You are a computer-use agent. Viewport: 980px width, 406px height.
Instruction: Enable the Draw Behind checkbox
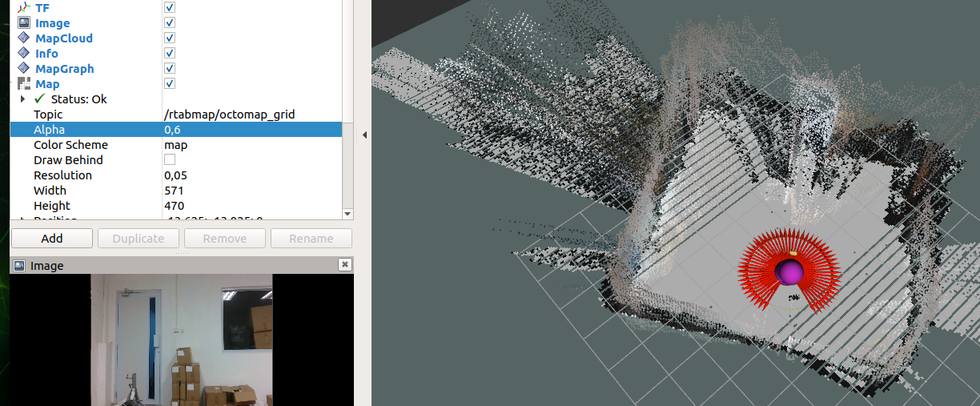[x=170, y=160]
